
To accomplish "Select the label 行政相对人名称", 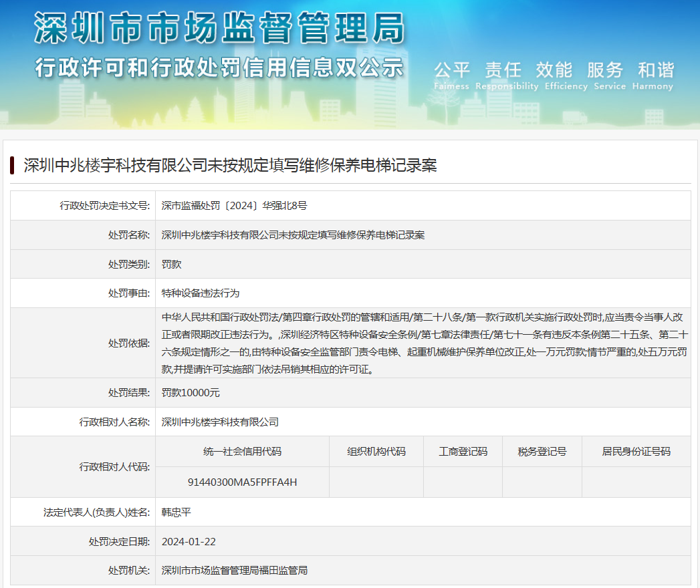I will click(x=115, y=422).
